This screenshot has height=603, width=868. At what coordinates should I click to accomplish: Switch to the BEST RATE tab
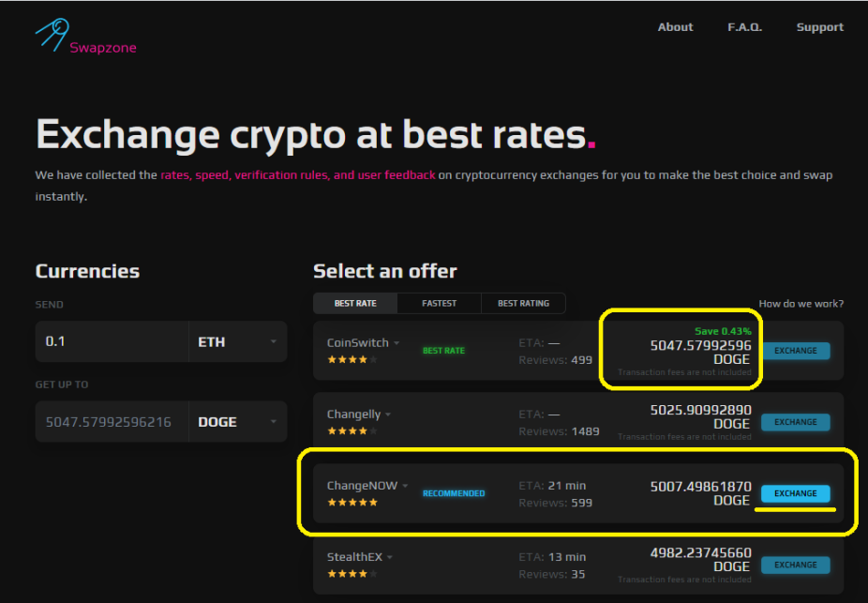[x=355, y=304]
